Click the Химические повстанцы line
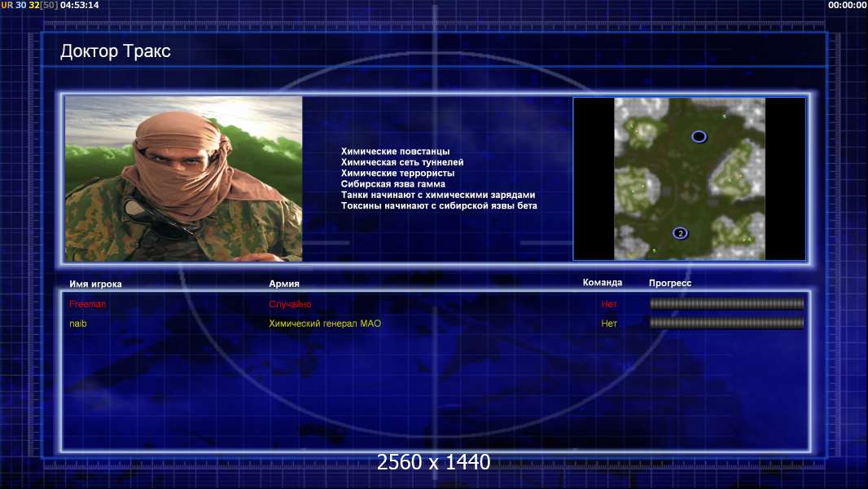868x489 pixels. tap(395, 152)
